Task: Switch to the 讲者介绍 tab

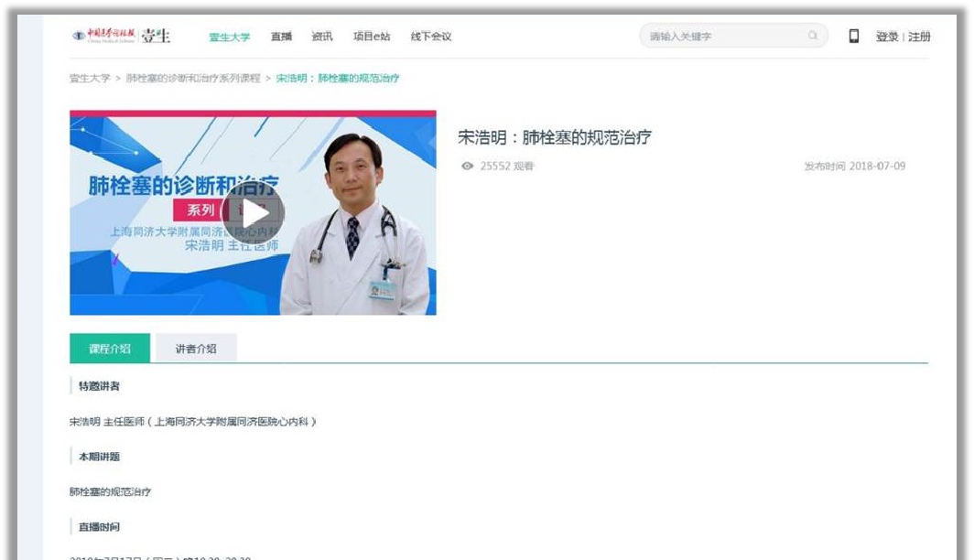Action: [196, 349]
